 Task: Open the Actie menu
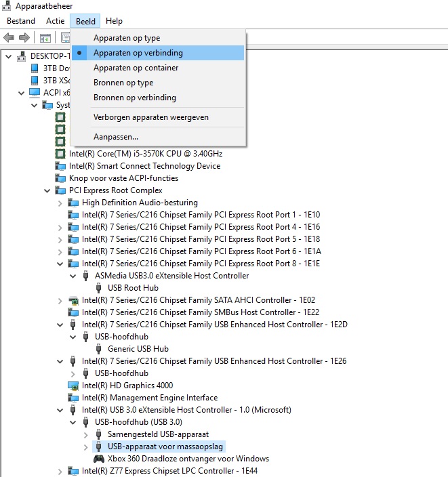point(55,21)
